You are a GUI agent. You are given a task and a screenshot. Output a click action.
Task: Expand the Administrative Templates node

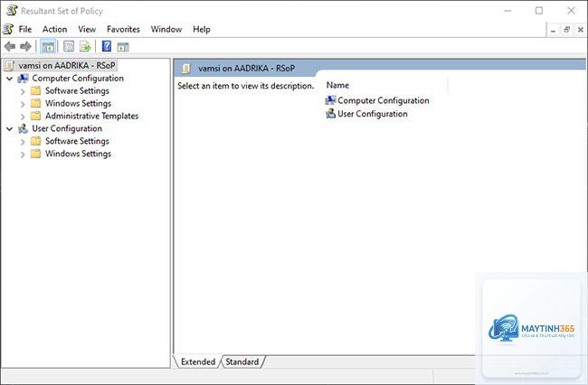23,117
